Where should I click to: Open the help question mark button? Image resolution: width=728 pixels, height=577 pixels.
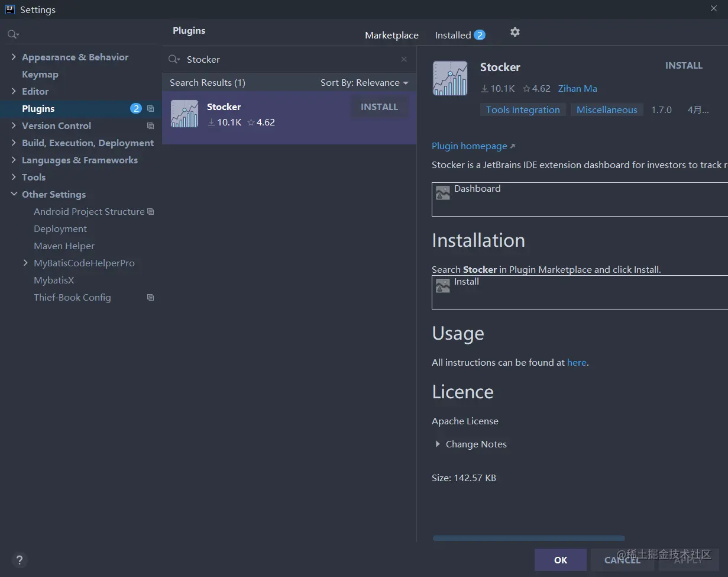(19, 560)
